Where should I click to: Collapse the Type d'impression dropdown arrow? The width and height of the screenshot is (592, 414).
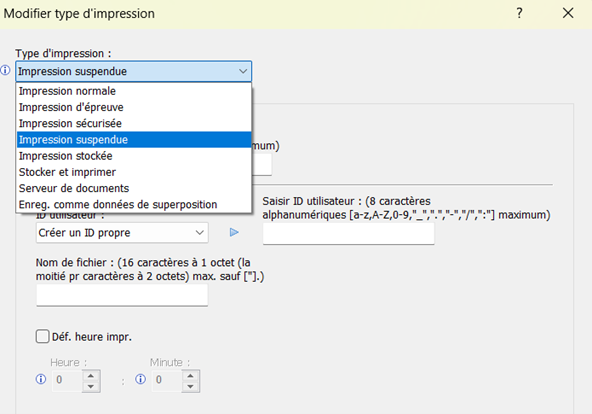tap(243, 71)
